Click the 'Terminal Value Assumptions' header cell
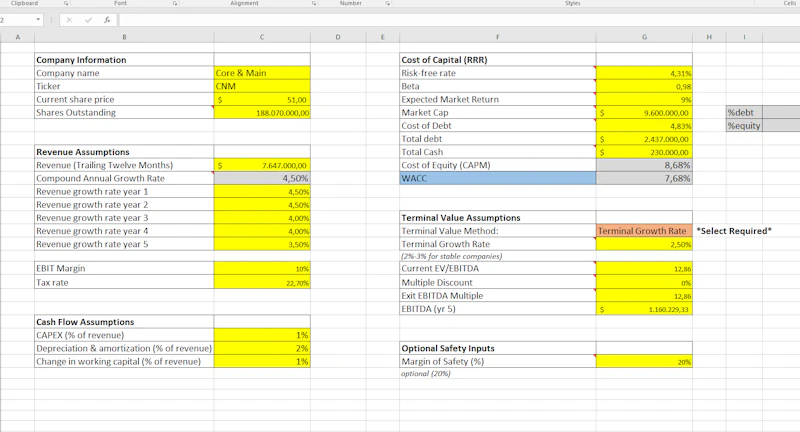Image resolution: width=800 pixels, height=432 pixels. click(497, 218)
